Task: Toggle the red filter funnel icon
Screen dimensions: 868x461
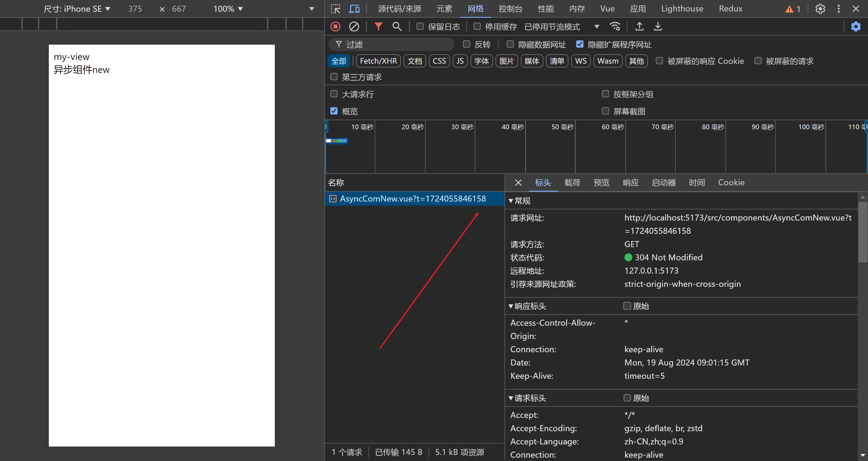Action: (x=379, y=27)
